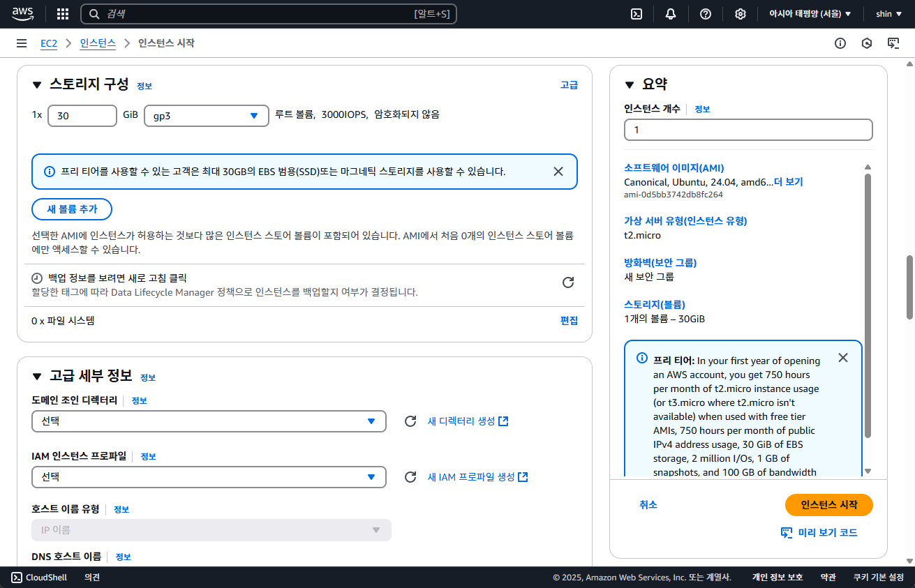Collapse the 스토리지 구성 section
The image size is (915, 588).
37,85
